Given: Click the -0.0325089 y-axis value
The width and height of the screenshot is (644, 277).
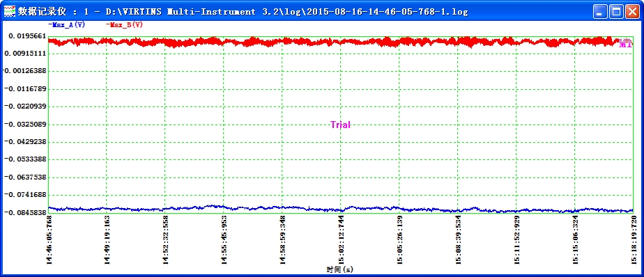Looking at the screenshot, I should pos(26,124).
